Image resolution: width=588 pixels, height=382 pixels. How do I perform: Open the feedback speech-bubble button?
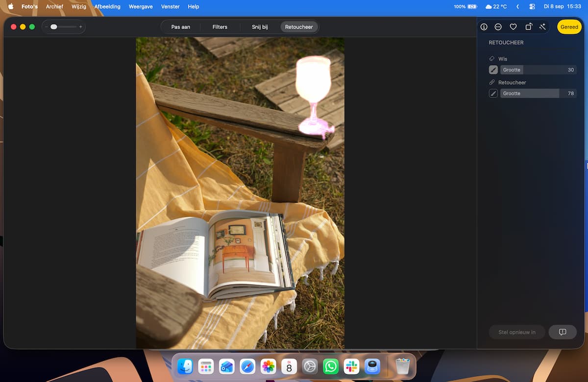click(x=563, y=332)
